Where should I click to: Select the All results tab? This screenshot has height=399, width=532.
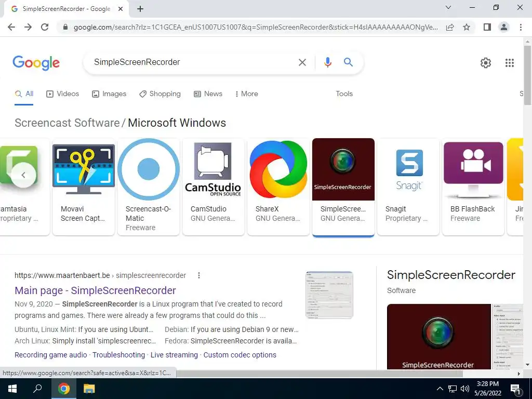click(x=24, y=94)
